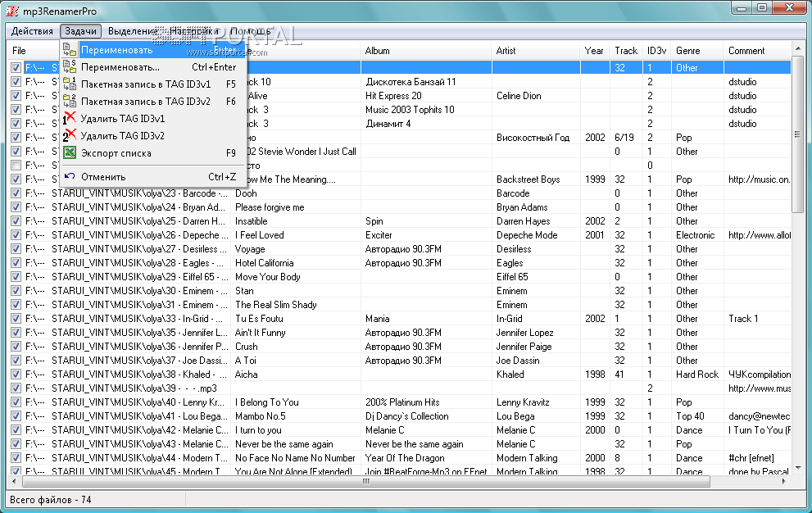Open the Действия menu
The width and height of the screenshot is (812, 513).
pos(32,31)
